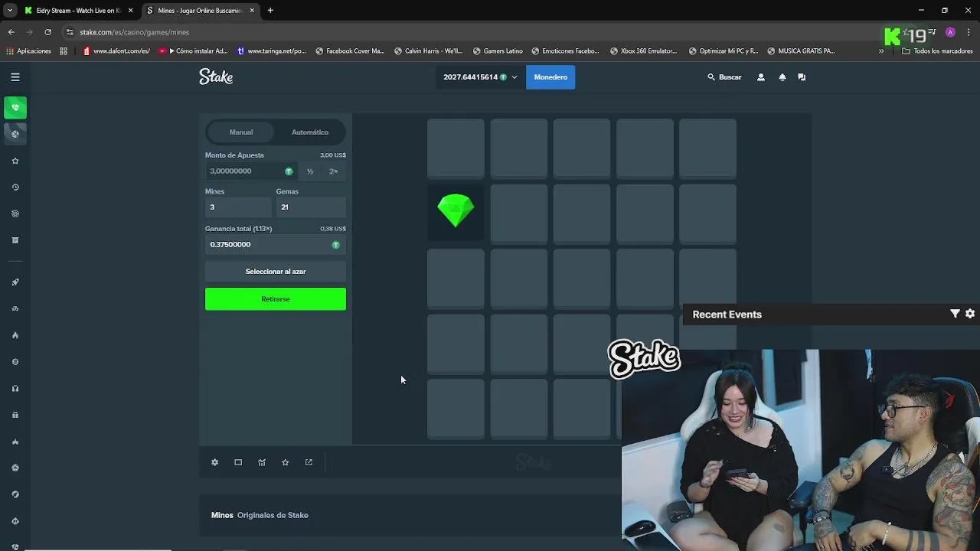Open Challenges target icon in sidebar

[15, 214]
